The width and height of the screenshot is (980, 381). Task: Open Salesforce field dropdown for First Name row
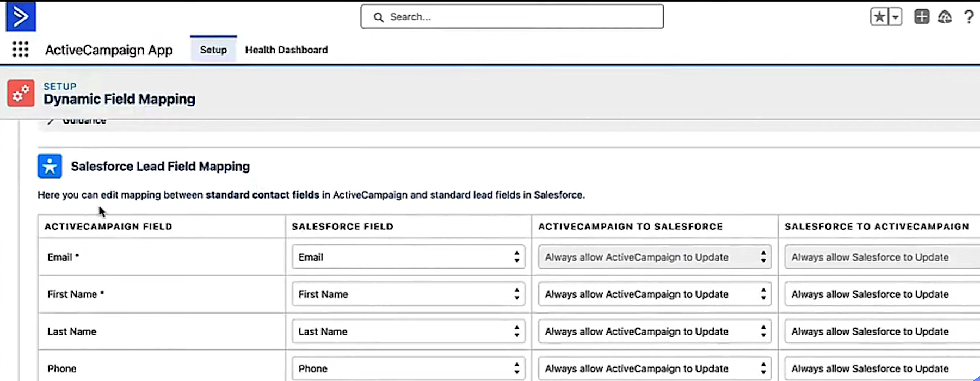click(x=409, y=294)
